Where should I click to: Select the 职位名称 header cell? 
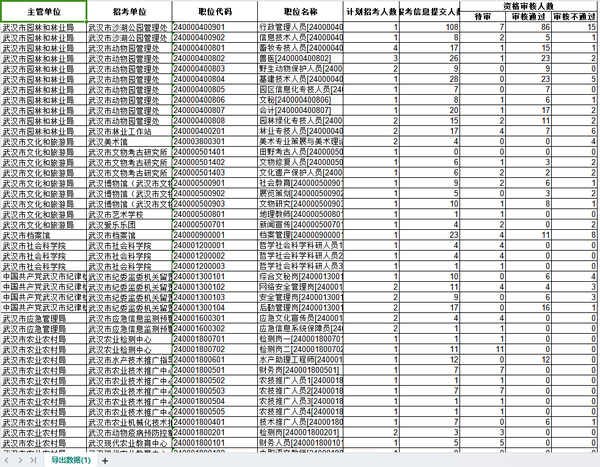pyautogui.click(x=301, y=11)
